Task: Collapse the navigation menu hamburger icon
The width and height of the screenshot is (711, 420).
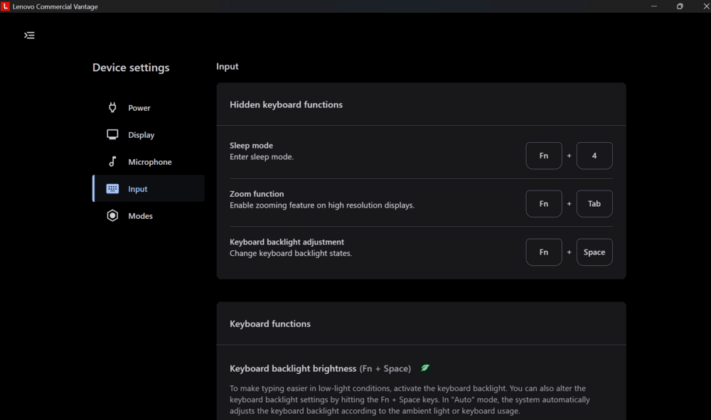Action: [x=29, y=35]
